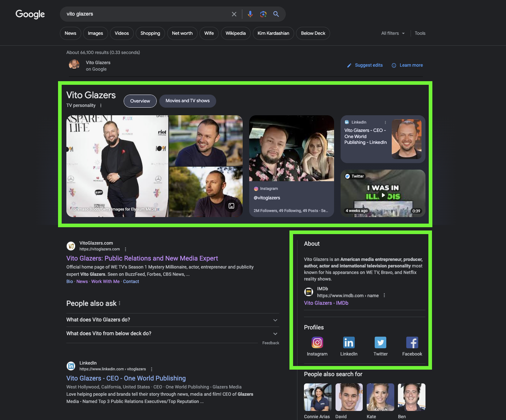506x420 pixels.
Task: Open the Twitter profile icon
Action: click(380, 342)
